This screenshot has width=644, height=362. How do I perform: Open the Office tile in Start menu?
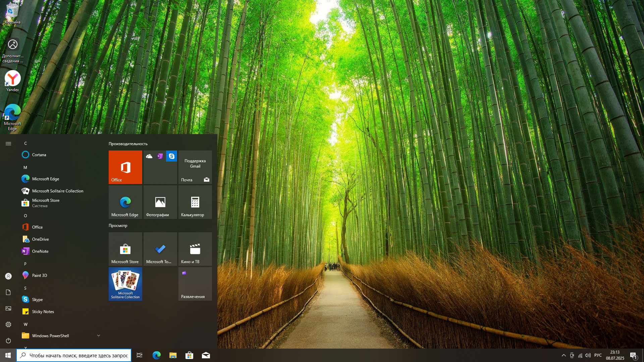[125, 167]
